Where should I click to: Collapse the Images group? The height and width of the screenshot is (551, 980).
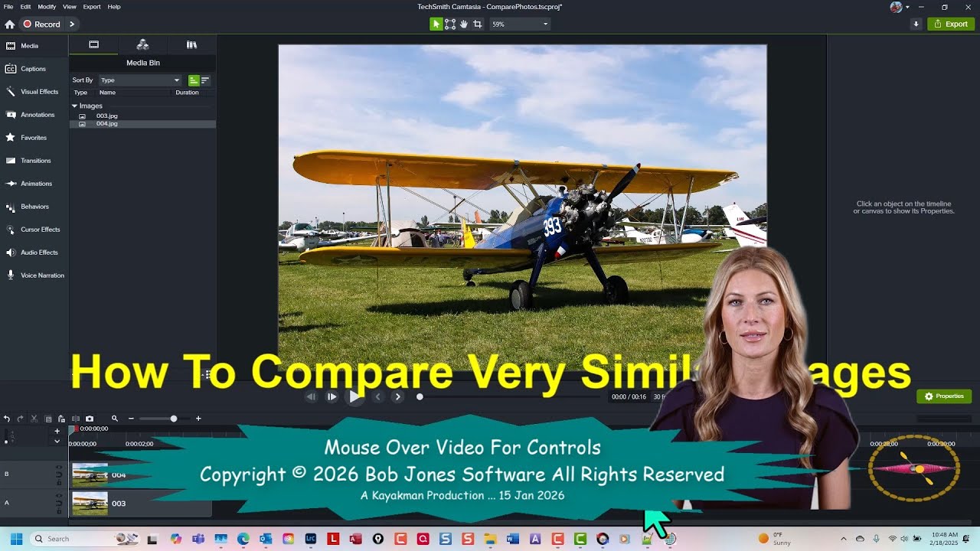pos(74,106)
